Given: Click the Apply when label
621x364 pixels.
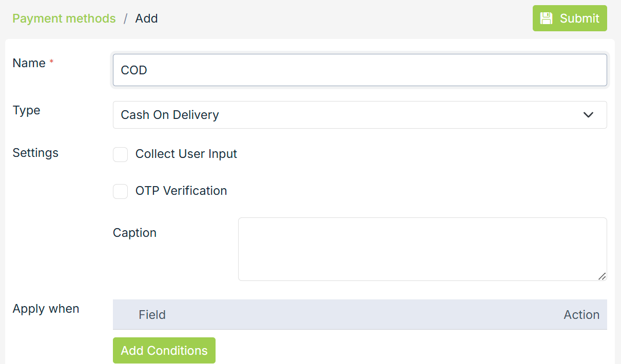Looking at the screenshot, I should tap(46, 309).
